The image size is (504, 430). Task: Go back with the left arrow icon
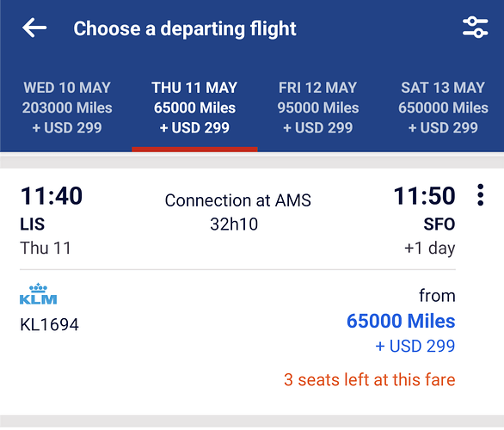(34, 28)
